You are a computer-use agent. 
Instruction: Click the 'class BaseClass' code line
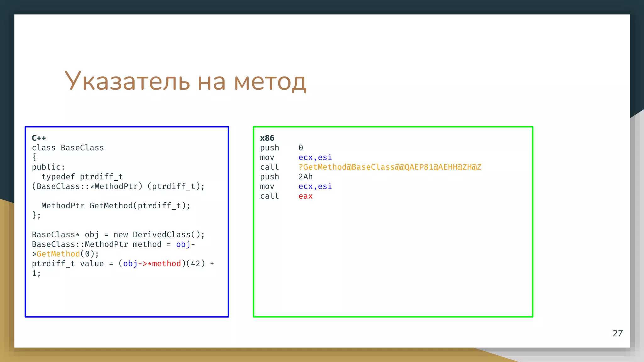(68, 148)
